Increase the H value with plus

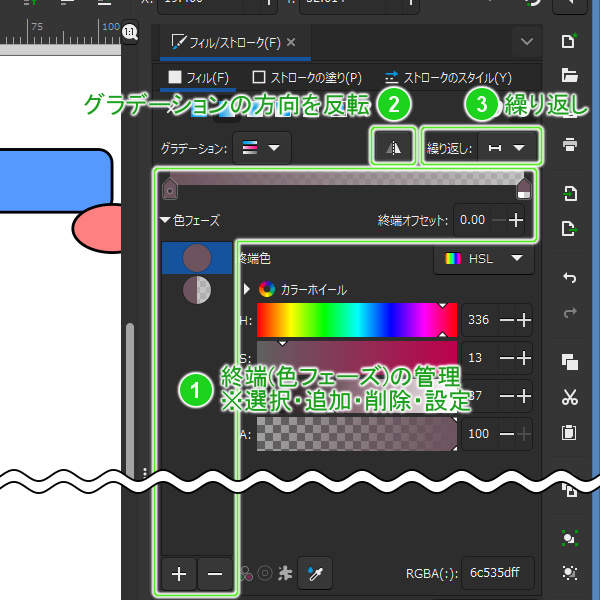[524, 320]
